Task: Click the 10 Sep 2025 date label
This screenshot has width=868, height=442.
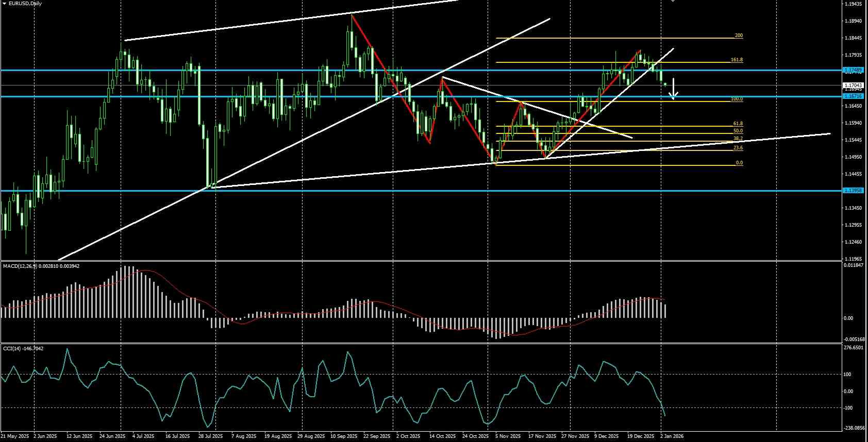Action: coord(344,436)
